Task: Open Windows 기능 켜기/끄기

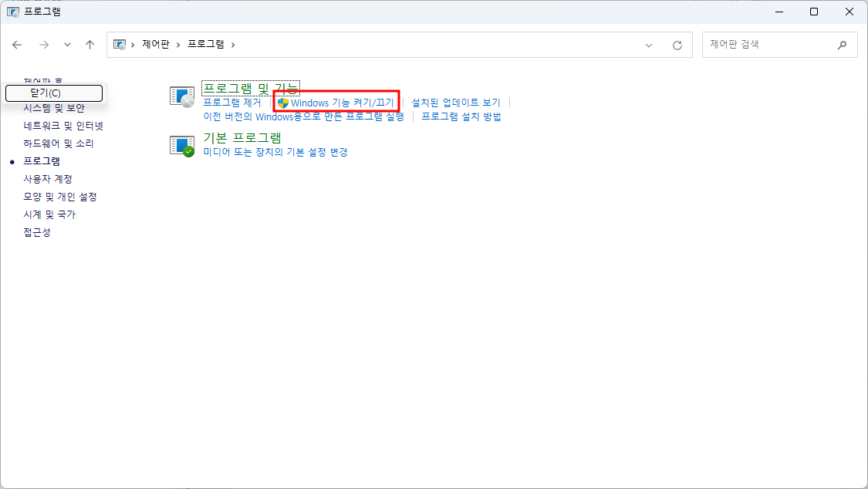Action: tap(342, 103)
